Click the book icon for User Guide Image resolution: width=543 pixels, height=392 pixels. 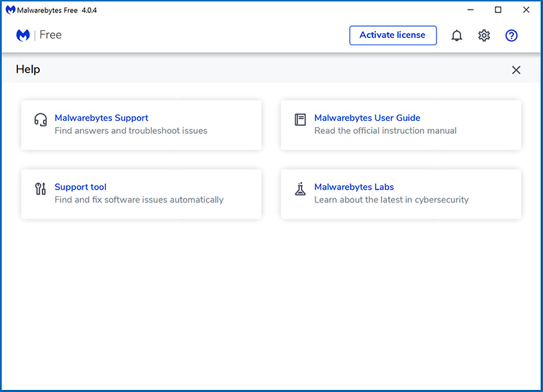[x=300, y=119]
